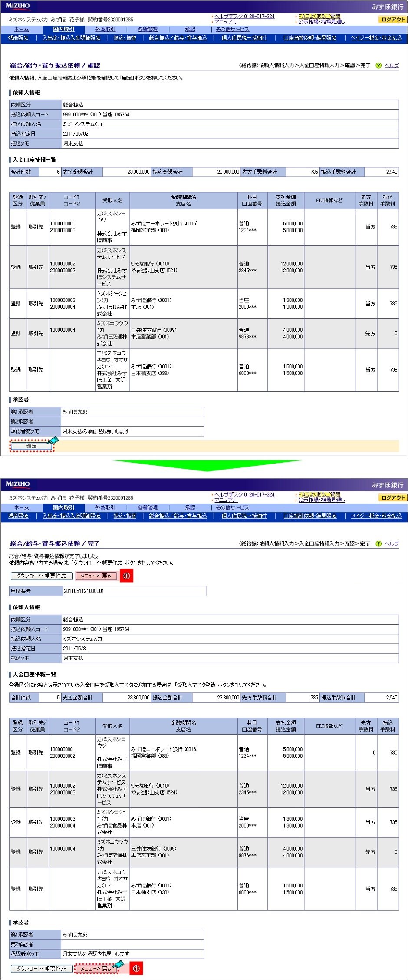Image resolution: width=408 pixels, height=980 pixels.
Task: Open その他サービス tab on the 確認 screen
Action: (x=233, y=30)
